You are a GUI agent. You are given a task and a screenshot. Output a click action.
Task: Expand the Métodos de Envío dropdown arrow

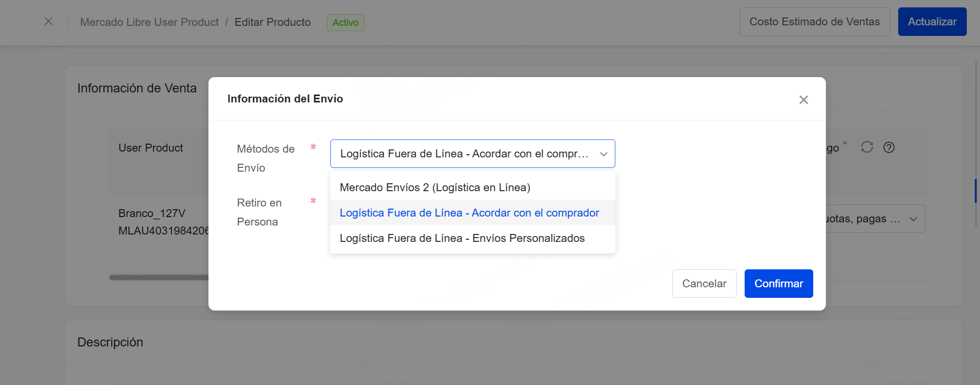[604, 154]
